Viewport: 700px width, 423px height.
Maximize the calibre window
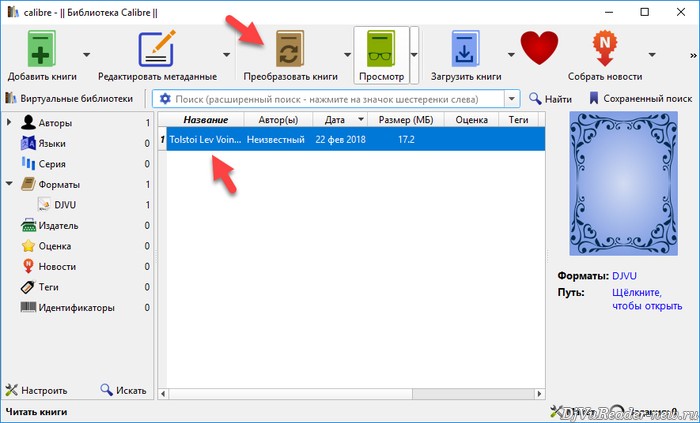(x=645, y=12)
